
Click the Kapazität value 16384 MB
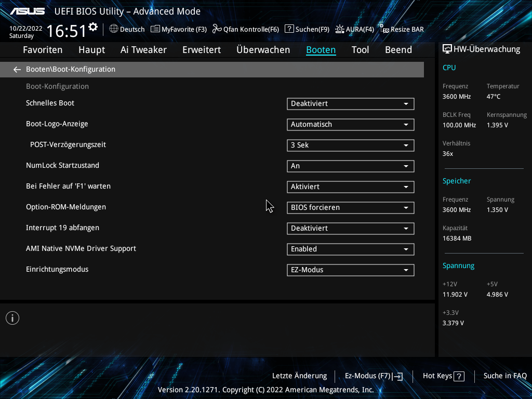[457, 238]
